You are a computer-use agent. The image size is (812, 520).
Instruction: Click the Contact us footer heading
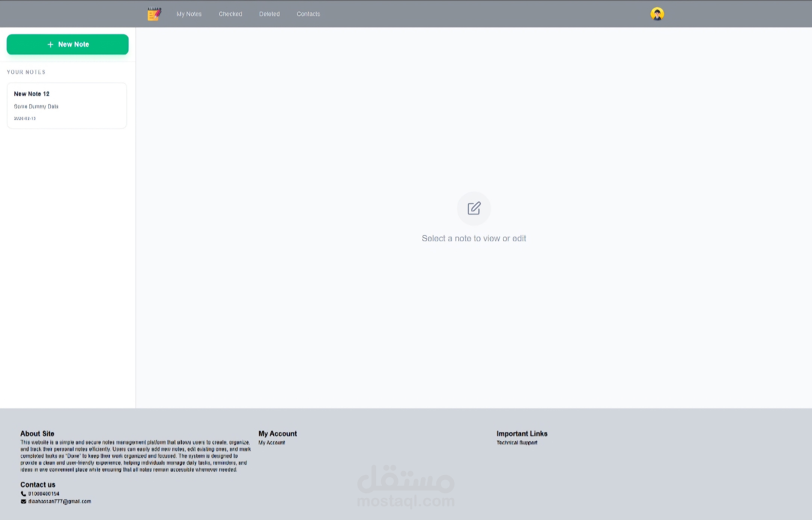tap(38, 485)
